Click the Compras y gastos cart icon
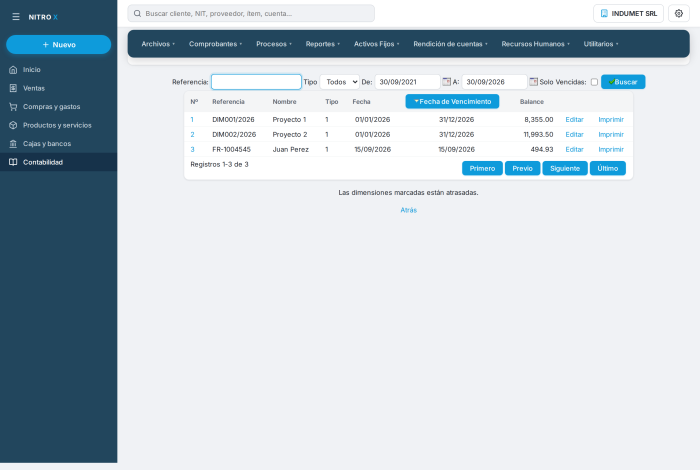The height and width of the screenshot is (470, 700). click(13, 107)
